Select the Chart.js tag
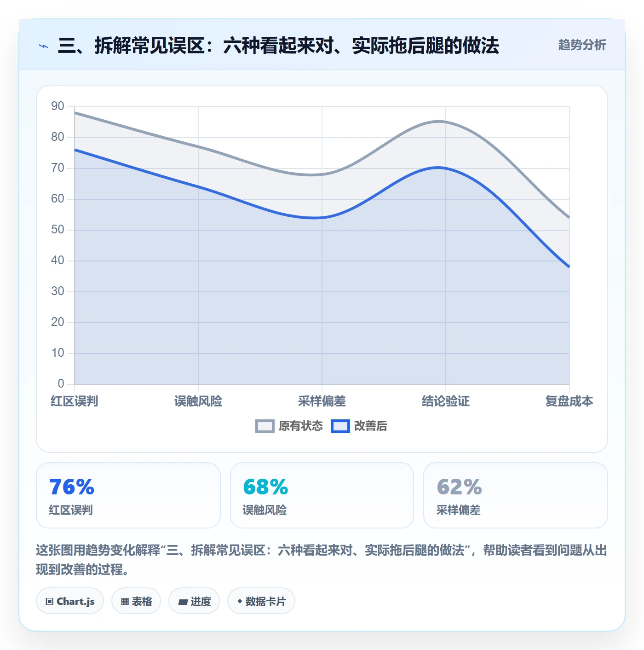The height and width of the screenshot is (650, 644). tap(70, 601)
